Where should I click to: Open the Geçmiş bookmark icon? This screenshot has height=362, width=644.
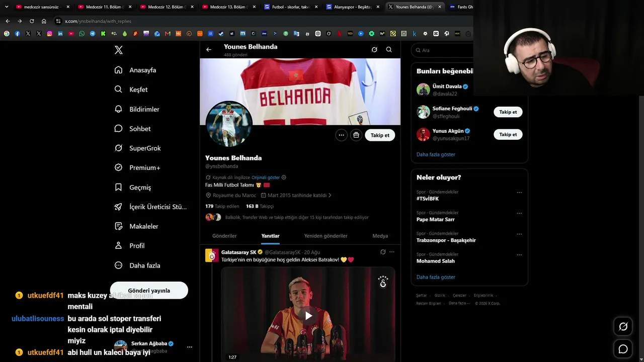point(118,187)
